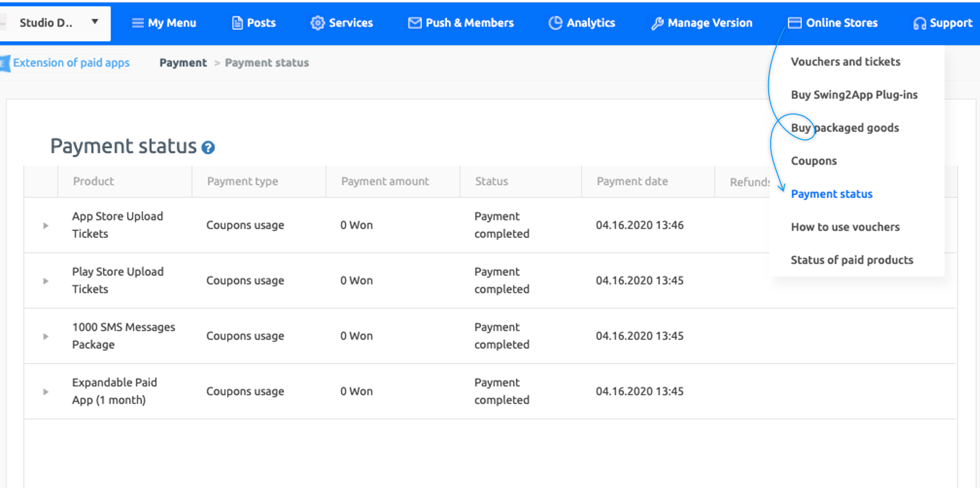Image resolution: width=980 pixels, height=488 pixels.
Task: Expand the Expandable Paid App row
Action: [46, 392]
